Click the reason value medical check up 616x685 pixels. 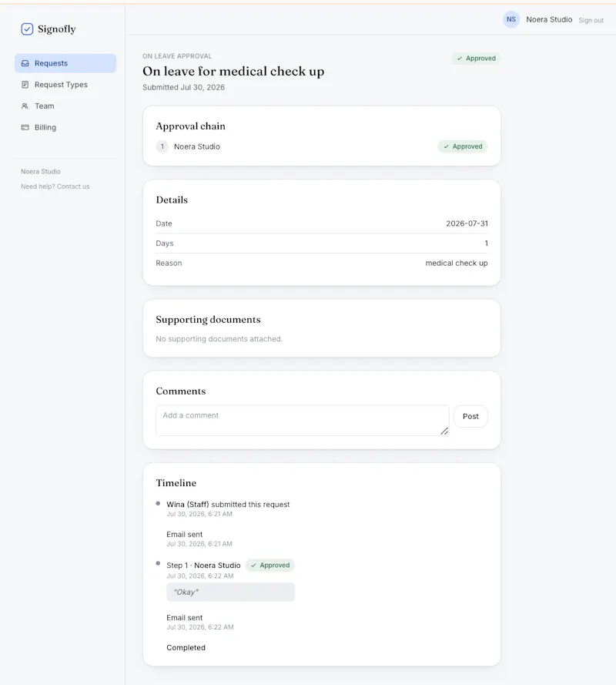[x=456, y=264]
